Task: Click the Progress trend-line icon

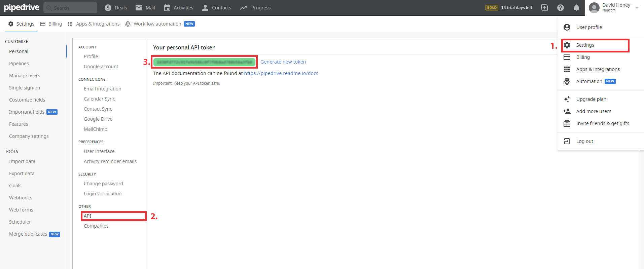Action: coord(243,8)
